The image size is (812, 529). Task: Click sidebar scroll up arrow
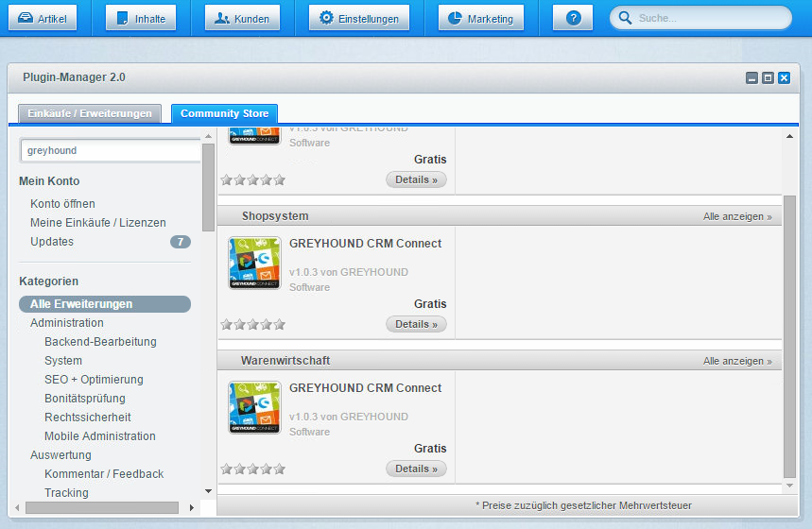208,136
